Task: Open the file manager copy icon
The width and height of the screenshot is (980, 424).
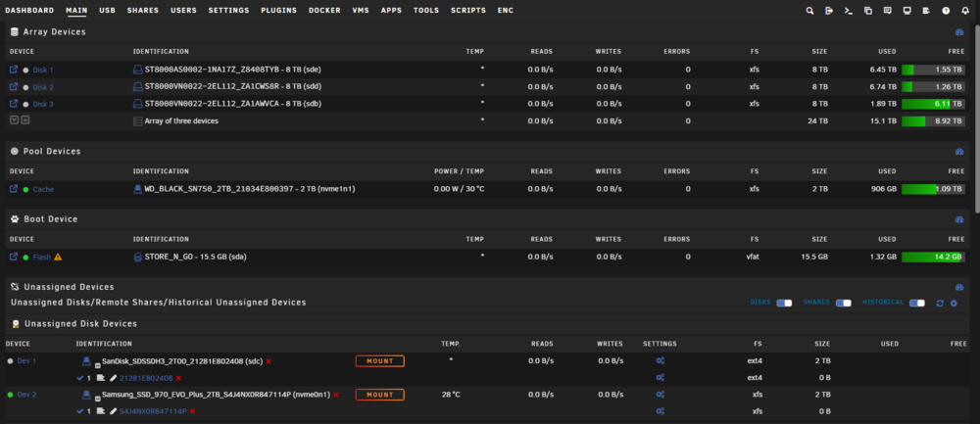Action: point(868,11)
